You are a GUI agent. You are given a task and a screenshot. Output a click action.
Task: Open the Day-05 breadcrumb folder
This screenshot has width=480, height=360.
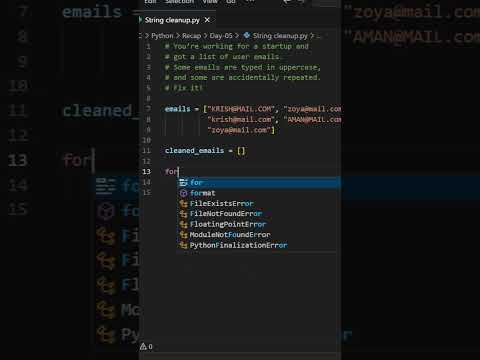click(x=221, y=36)
